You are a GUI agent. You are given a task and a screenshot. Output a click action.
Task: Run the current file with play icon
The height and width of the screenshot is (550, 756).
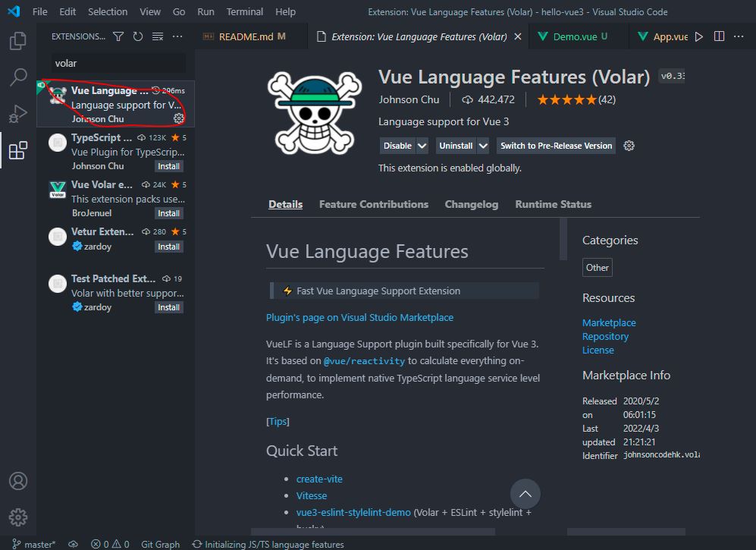coord(699,36)
